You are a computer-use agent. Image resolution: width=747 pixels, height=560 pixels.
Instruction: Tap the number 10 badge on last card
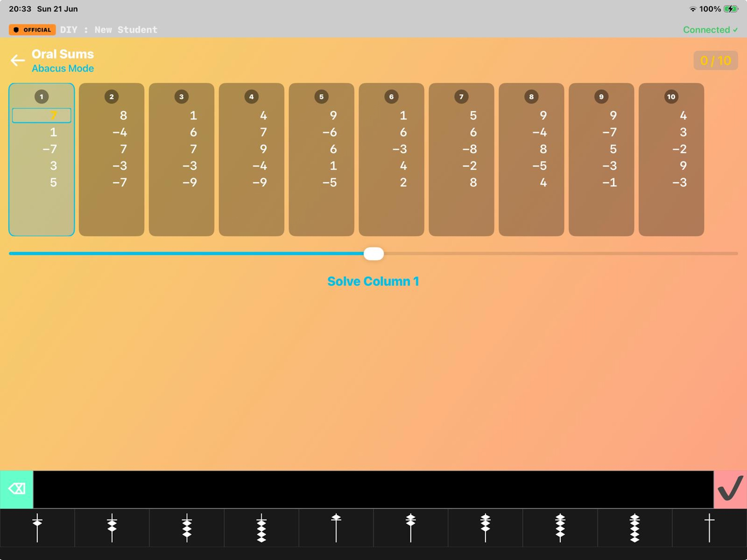click(x=671, y=97)
